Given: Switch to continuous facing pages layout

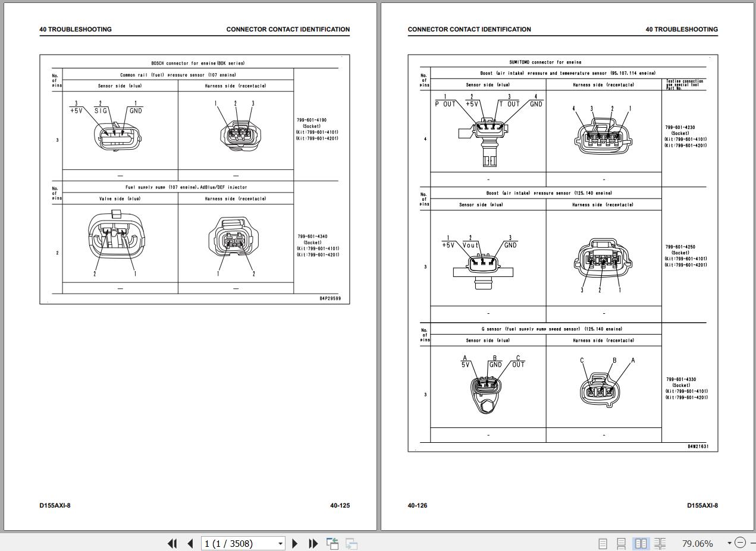Looking at the screenshot, I should (x=660, y=543).
